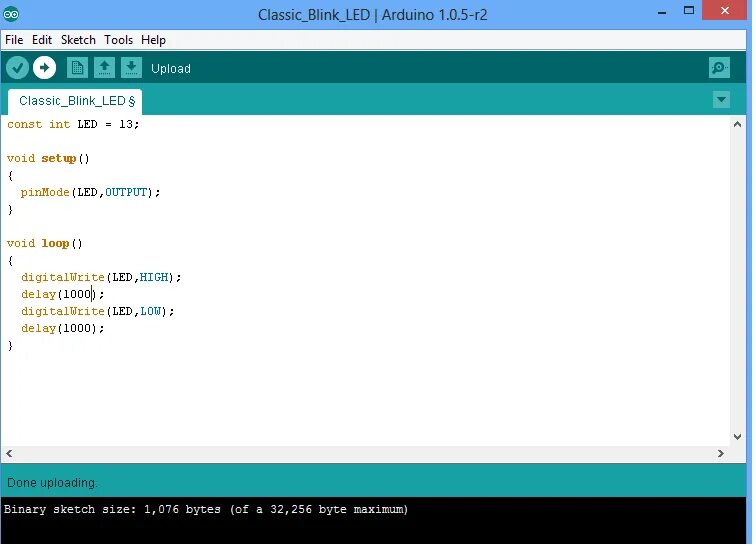Verify the sketch with the checkmark icon
This screenshot has height=548, width=756.
(17, 68)
